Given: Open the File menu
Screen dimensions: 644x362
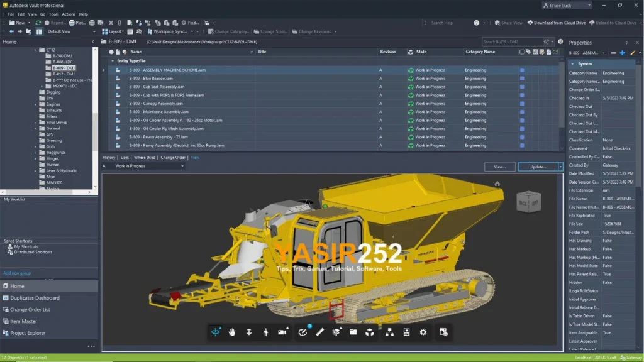Looking at the screenshot, I should [11, 14].
